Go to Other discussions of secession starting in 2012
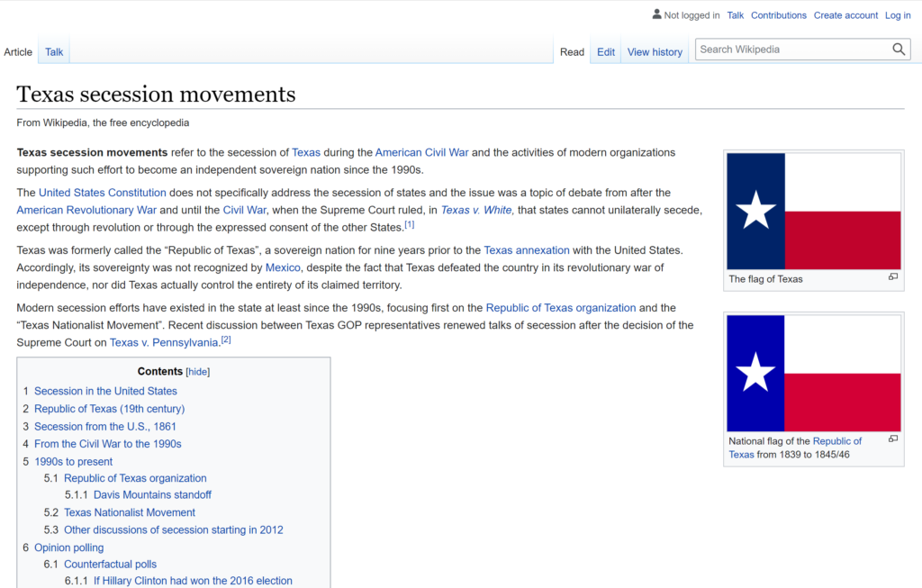 pyautogui.click(x=174, y=529)
